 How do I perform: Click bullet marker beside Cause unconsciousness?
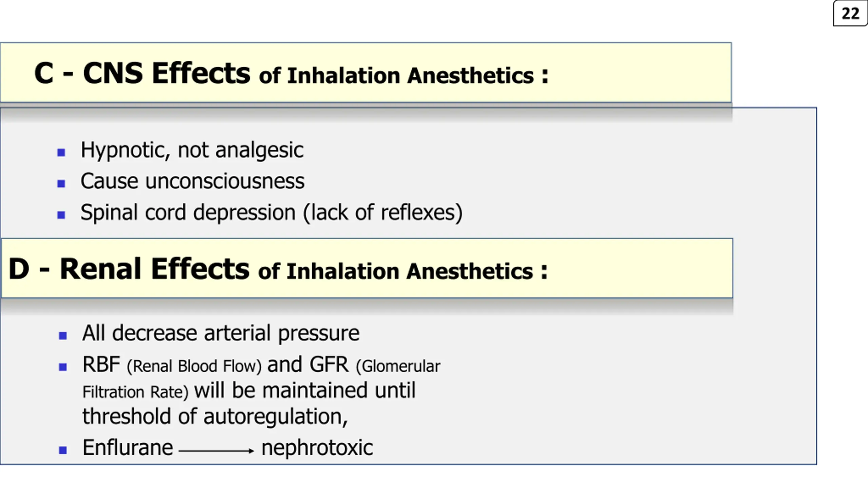pos(61,184)
